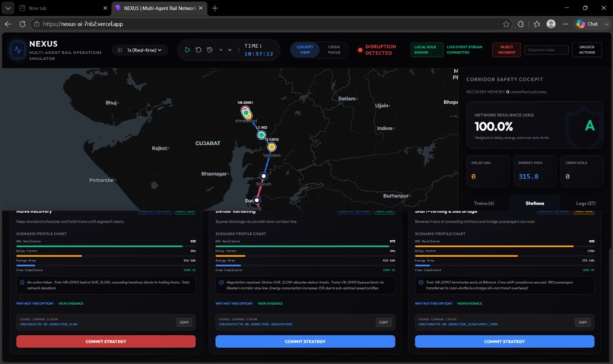Click the Unlock Actions button
Screen dimensions: 613x364
coord(587,49)
